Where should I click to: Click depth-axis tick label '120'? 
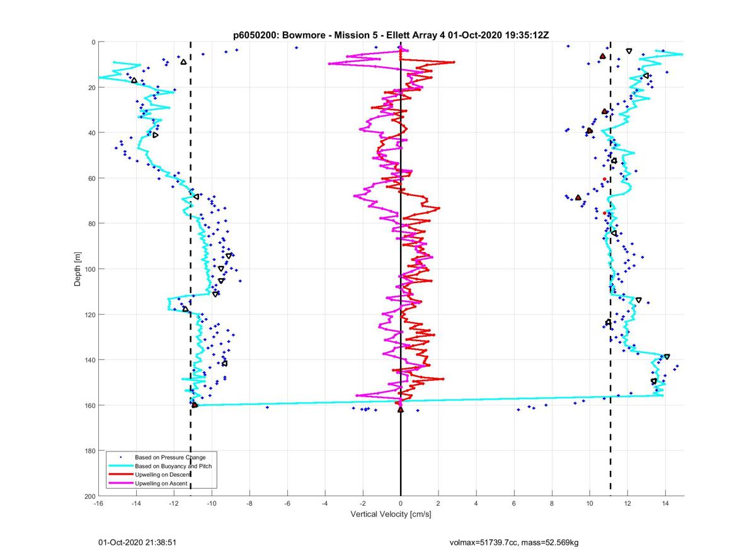89,315
